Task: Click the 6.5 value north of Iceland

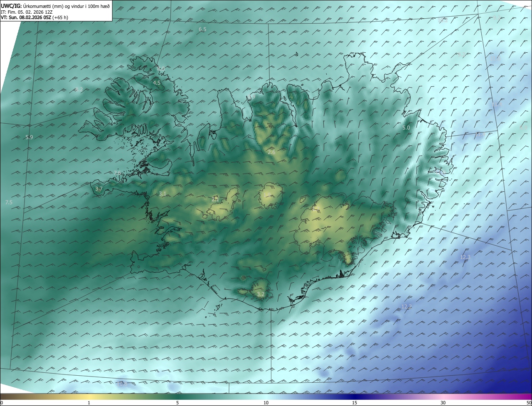Action: point(203,29)
